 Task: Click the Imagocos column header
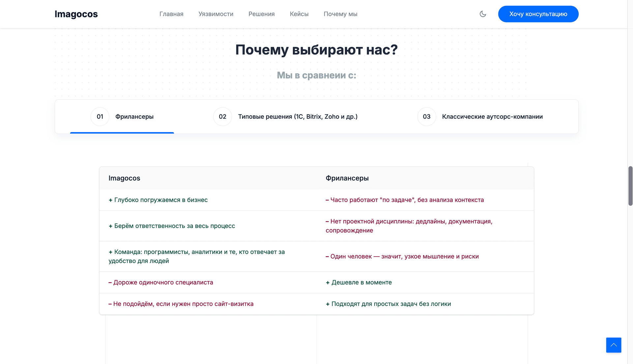pos(124,178)
